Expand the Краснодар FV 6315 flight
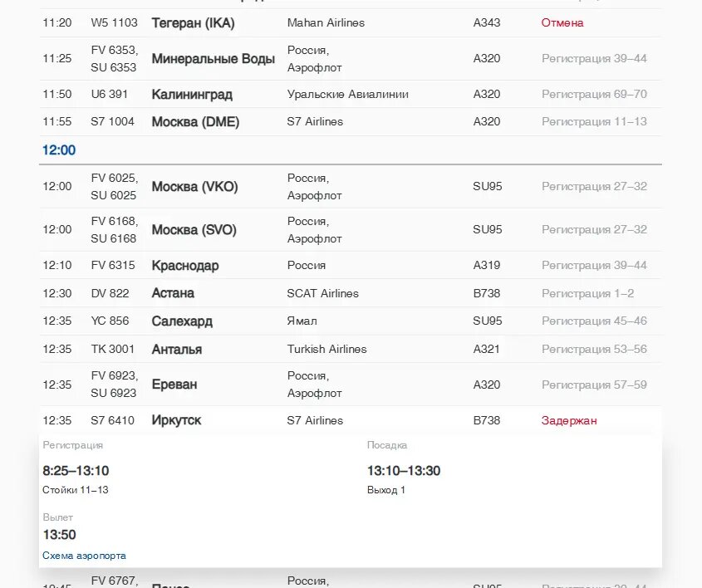 (x=351, y=266)
